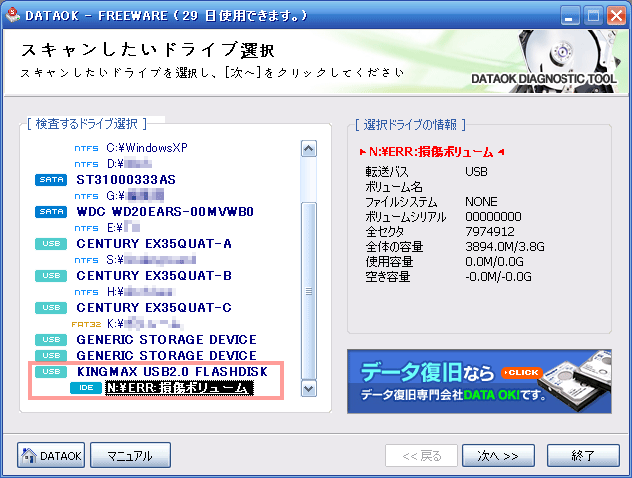Click the FAT32 badge beside K:¥ volume

pyautogui.click(x=86, y=324)
